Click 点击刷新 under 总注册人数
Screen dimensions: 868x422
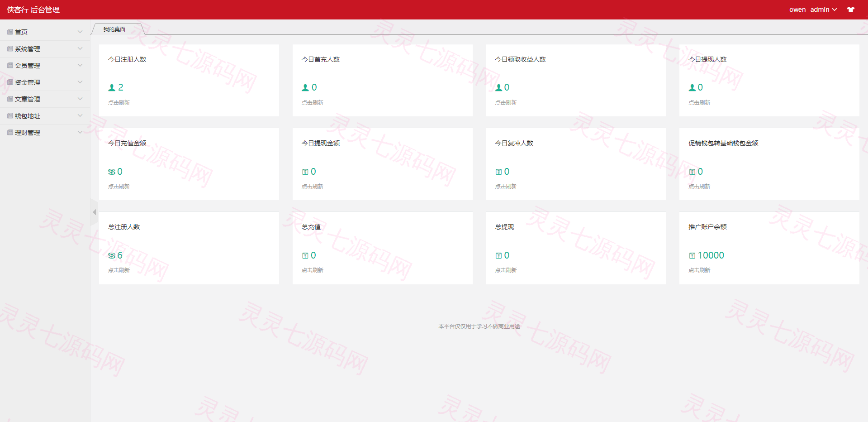pos(119,270)
